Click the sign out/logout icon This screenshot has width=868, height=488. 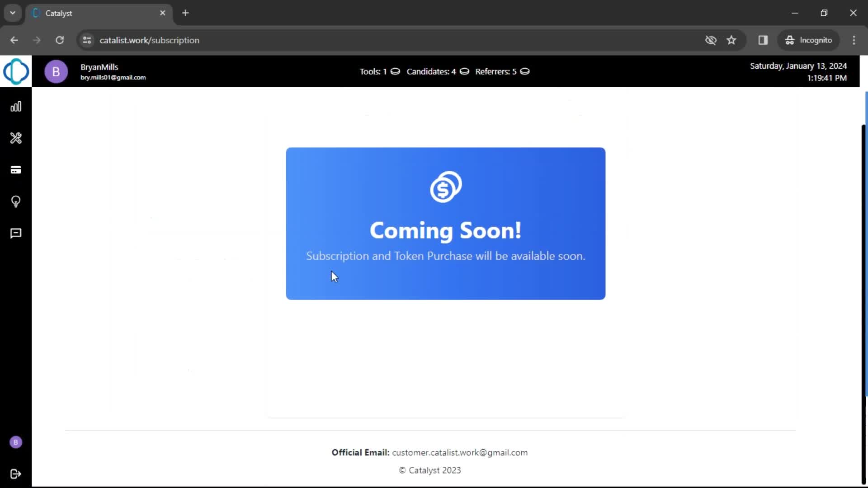tap(15, 473)
